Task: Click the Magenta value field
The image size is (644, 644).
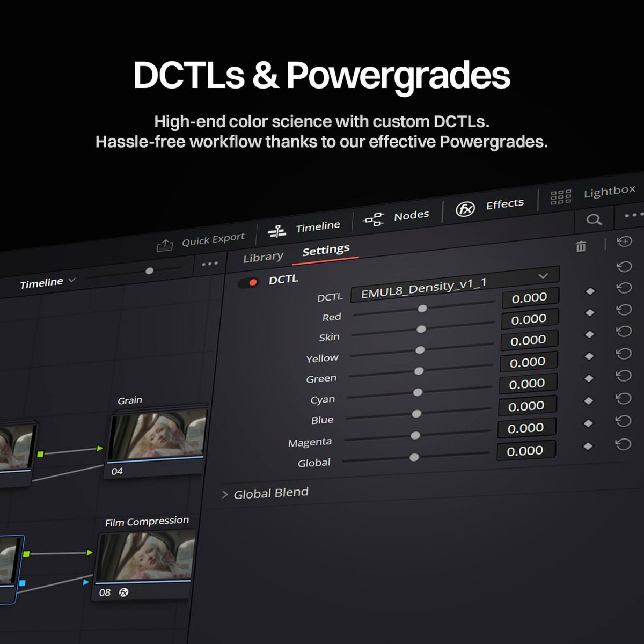Action: pos(526,429)
